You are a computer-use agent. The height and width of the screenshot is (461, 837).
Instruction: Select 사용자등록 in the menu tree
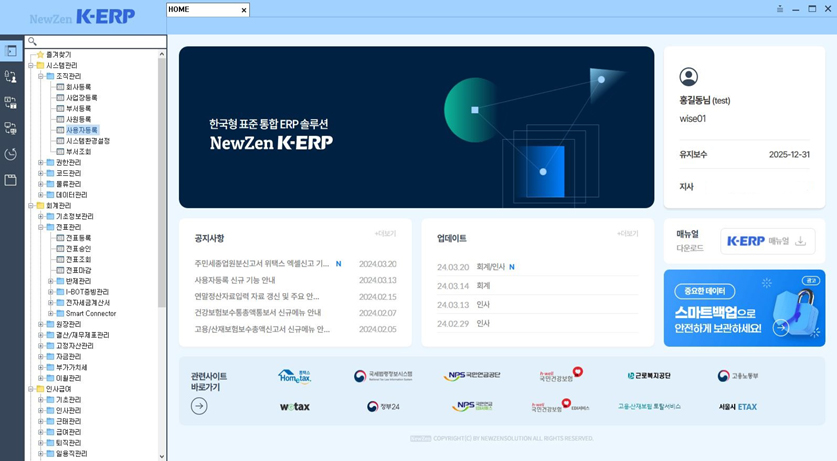(x=82, y=130)
